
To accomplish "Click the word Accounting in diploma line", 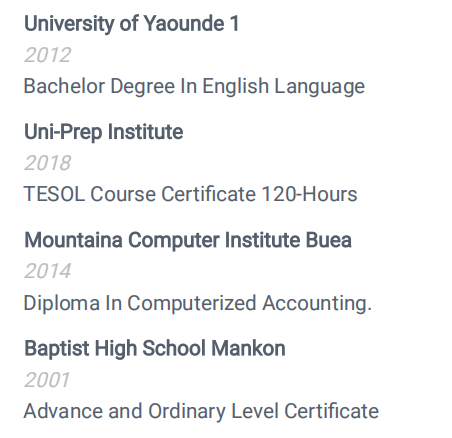I will pyautogui.click(x=317, y=303).
